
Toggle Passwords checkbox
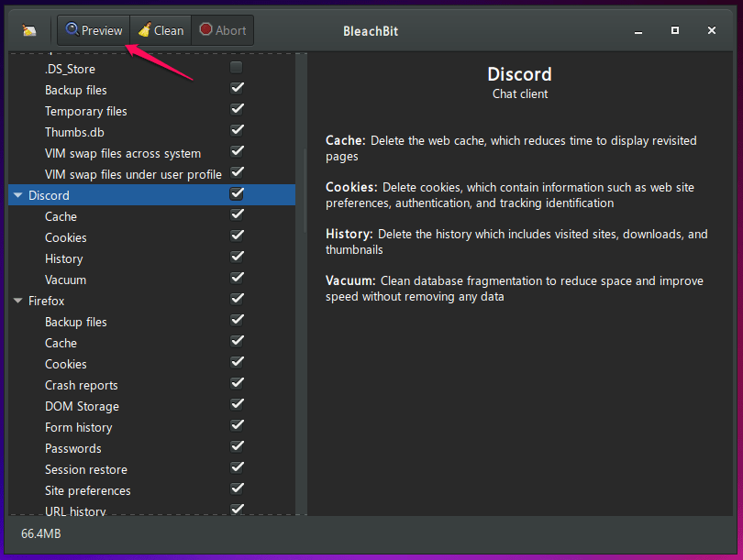point(237,447)
